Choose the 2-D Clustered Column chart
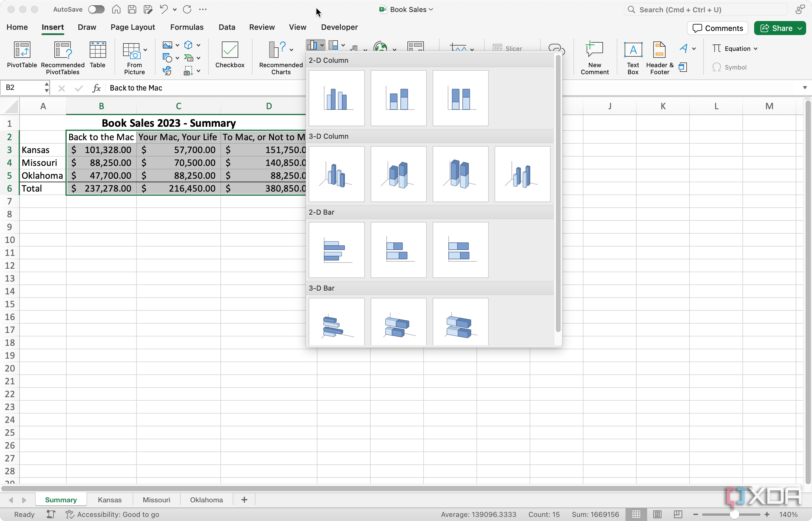 pyautogui.click(x=337, y=98)
